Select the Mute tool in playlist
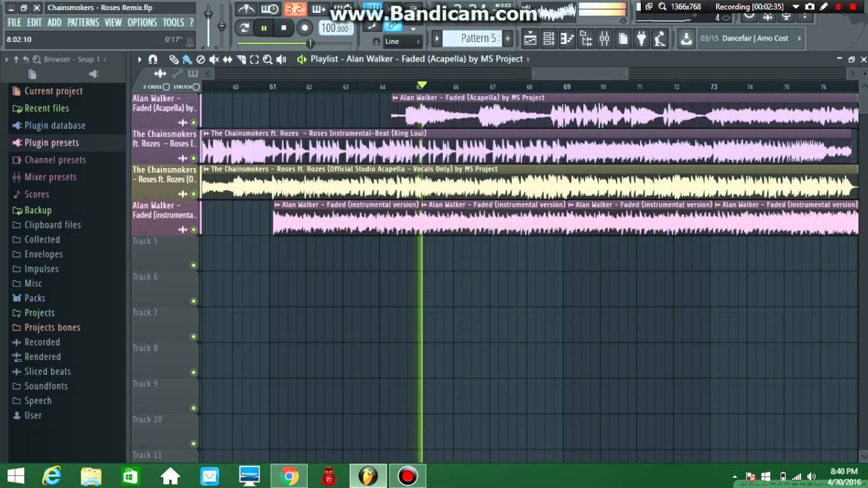 point(214,60)
